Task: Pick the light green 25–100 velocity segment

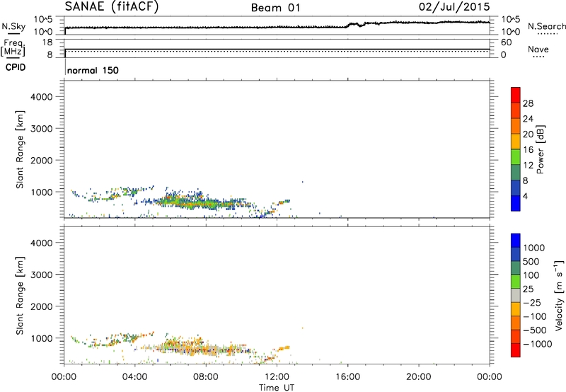Action: pyautogui.click(x=516, y=282)
